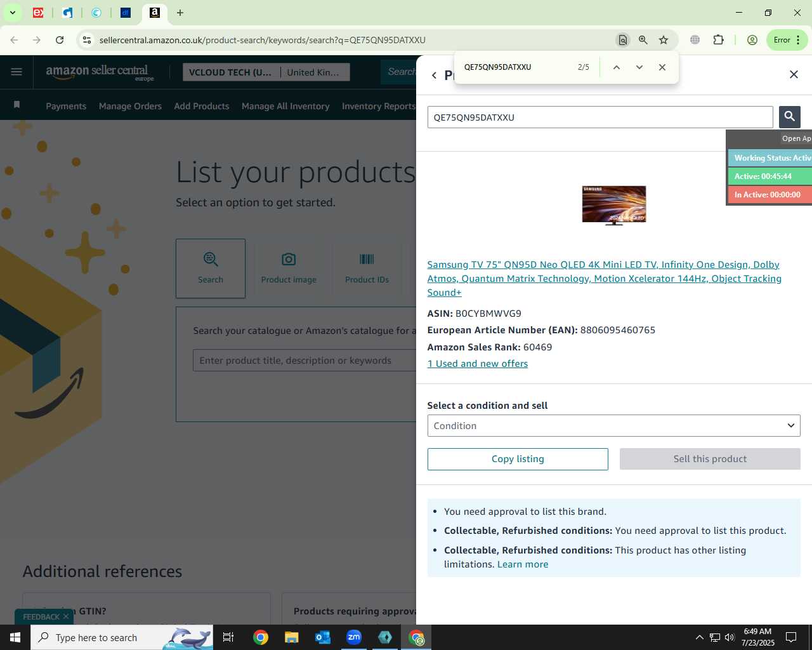
Task: Select the Product IDs option card
Action: (367, 269)
